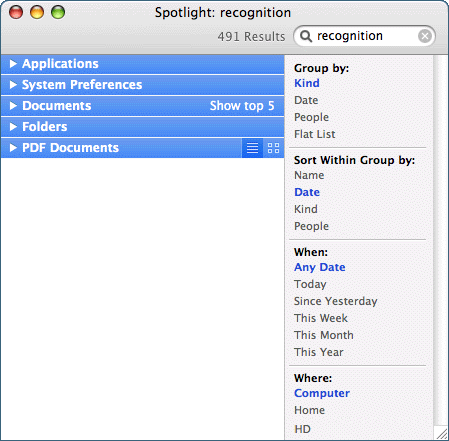This screenshot has width=449, height=441.
Task: Expand the System Preferences group
Action: [13, 85]
